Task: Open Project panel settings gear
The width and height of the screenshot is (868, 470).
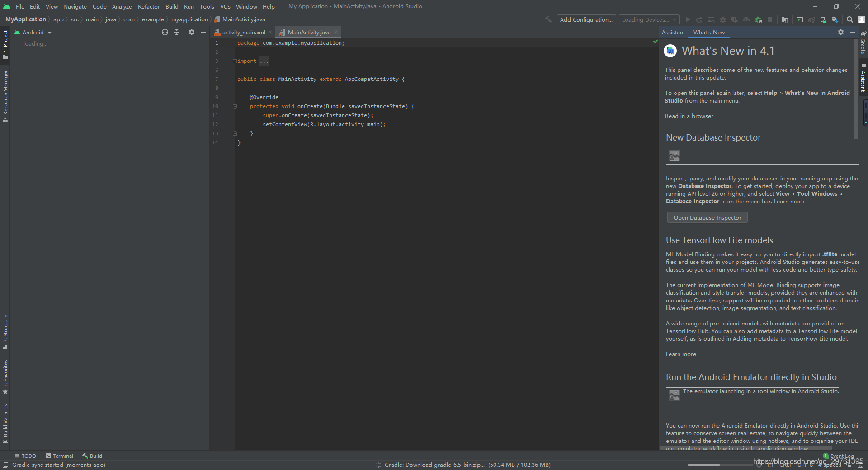Action: click(192, 32)
